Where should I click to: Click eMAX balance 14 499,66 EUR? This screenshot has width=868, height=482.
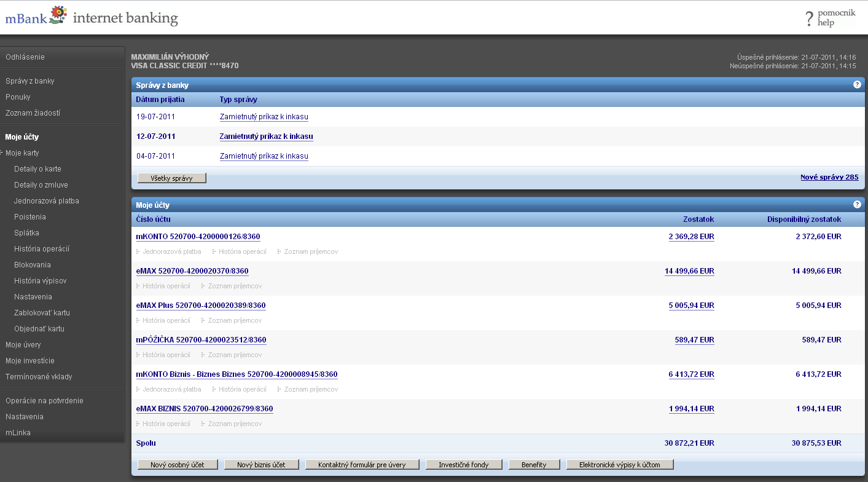pyautogui.click(x=689, y=271)
